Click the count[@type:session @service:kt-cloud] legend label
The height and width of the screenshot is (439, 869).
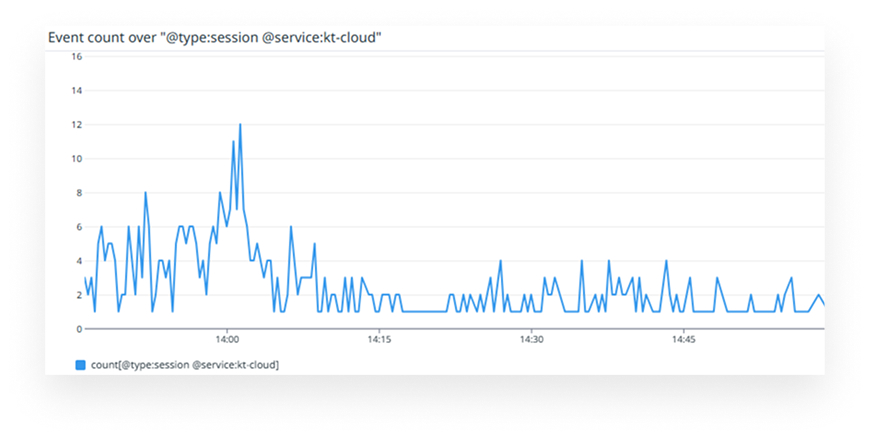coord(184,365)
